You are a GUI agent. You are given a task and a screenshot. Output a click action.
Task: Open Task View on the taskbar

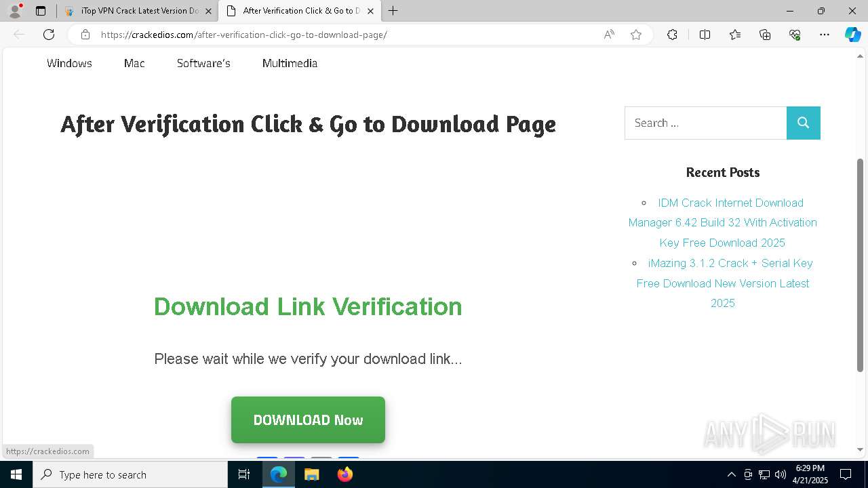[244, 474]
